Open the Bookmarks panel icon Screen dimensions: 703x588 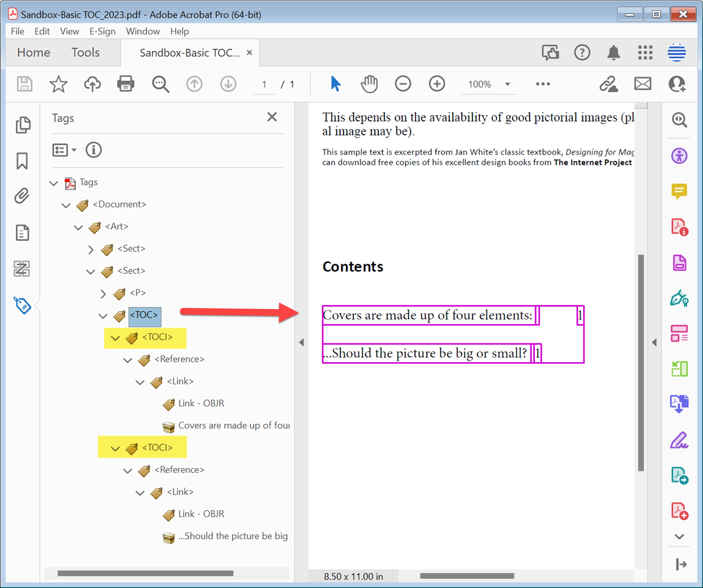click(x=22, y=161)
